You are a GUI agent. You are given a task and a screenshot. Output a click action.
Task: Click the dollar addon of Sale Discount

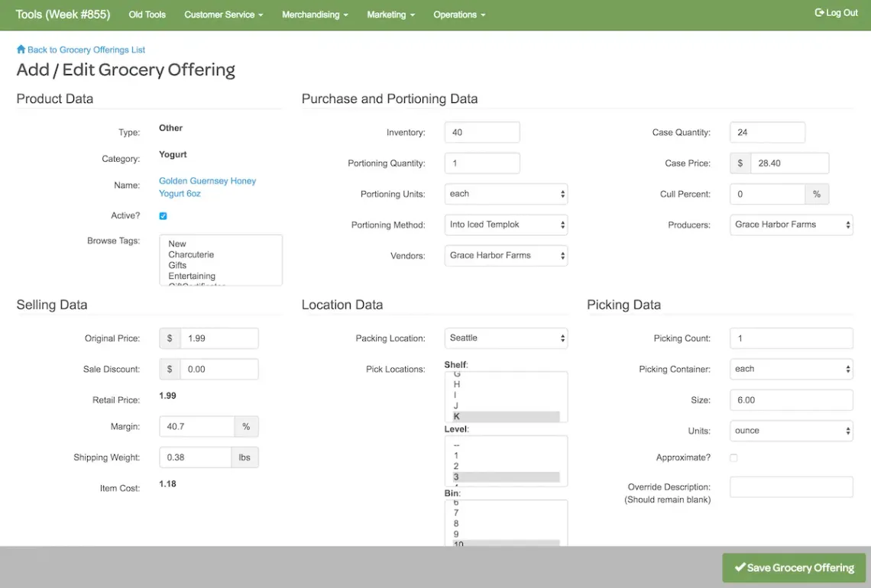click(x=170, y=370)
